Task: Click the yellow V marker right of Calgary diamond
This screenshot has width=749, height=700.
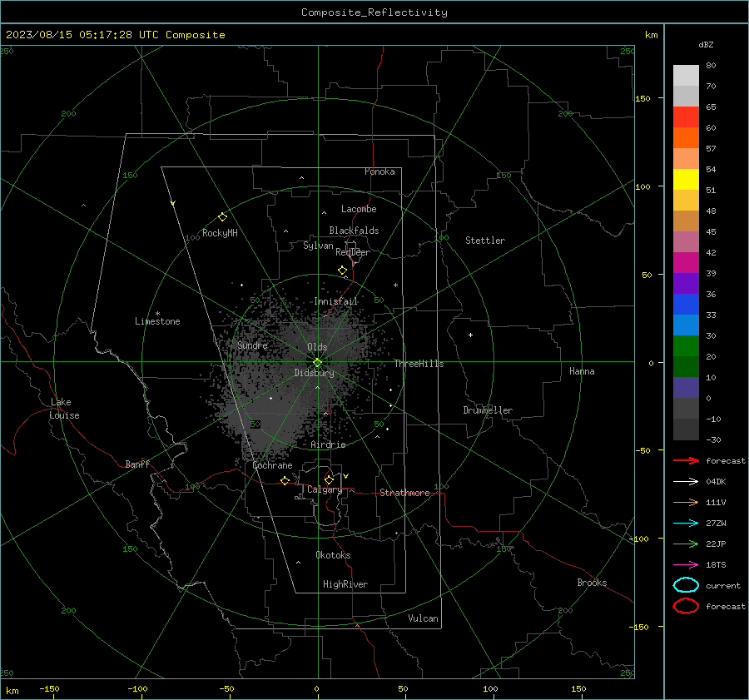Action: pyautogui.click(x=346, y=476)
